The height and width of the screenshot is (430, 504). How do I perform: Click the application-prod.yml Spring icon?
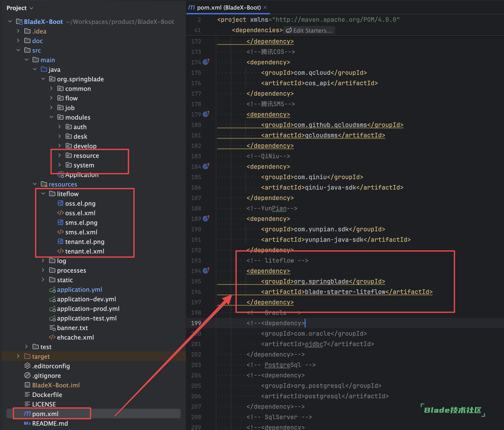pyautogui.click(x=52, y=309)
